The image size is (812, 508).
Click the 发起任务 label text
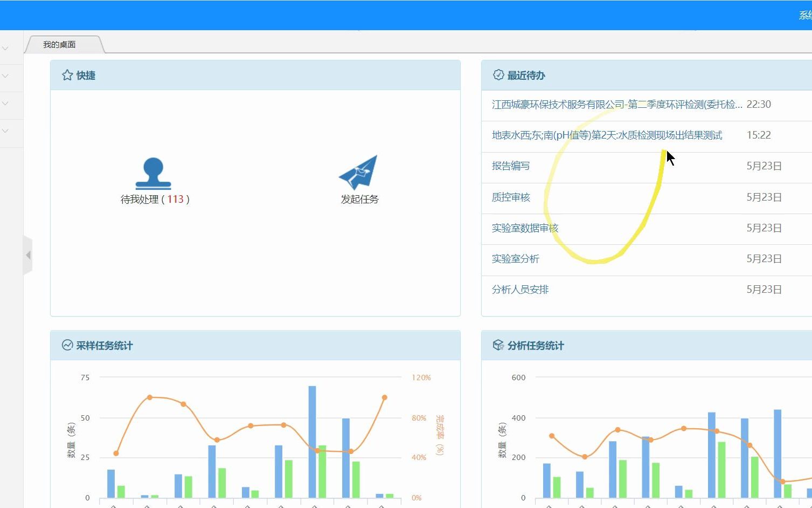pyautogui.click(x=359, y=200)
